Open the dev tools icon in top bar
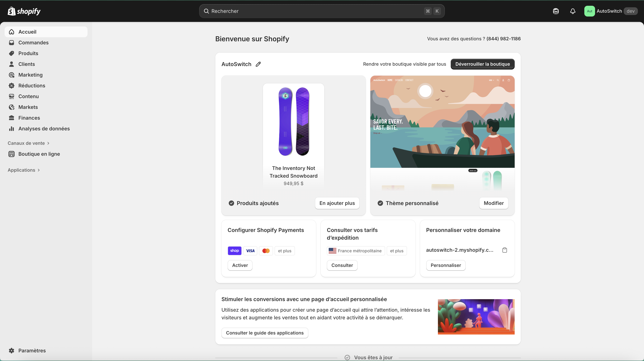Viewport: 644px width, 361px height. click(x=556, y=11)
